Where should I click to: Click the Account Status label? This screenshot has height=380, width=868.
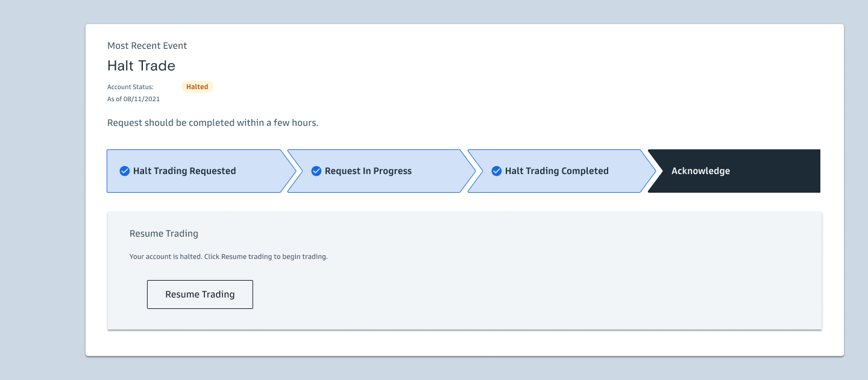click(130, 87)
